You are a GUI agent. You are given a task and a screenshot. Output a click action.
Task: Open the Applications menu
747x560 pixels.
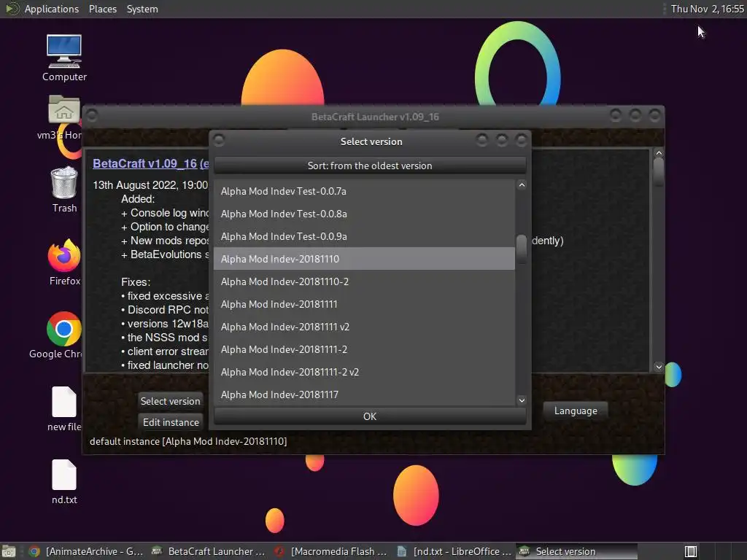tap(51, 9)
